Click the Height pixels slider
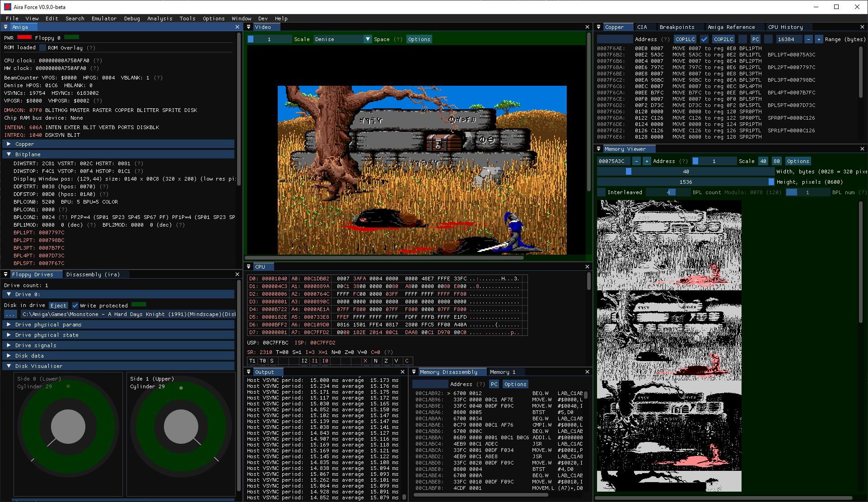 click(686, 182)
